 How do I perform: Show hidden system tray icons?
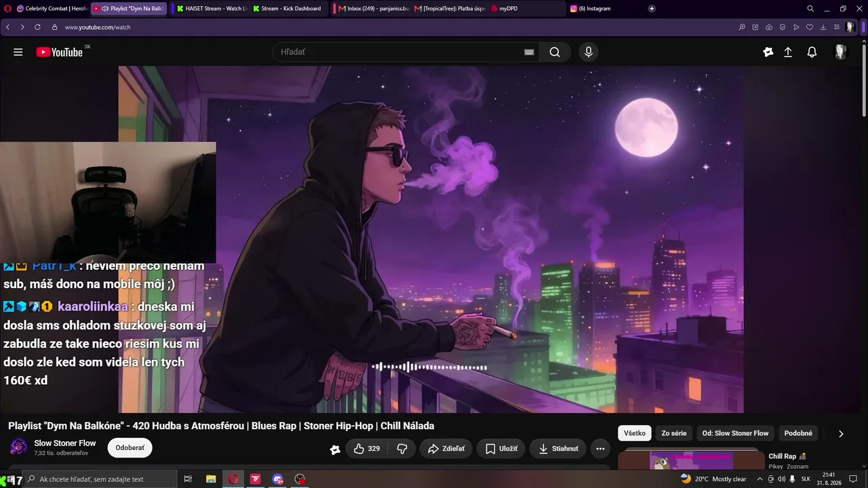(759, 479)
